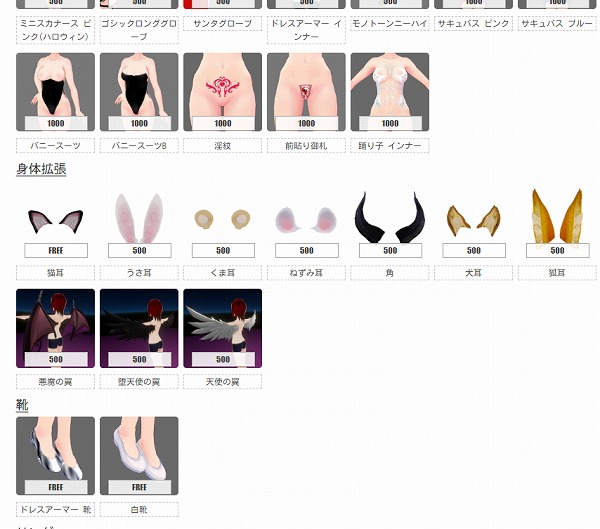Image resolution: width=600 pixels, height=529 pixels.
Task: Click the バニースーツ8 name label
Action: coord(139,146)
